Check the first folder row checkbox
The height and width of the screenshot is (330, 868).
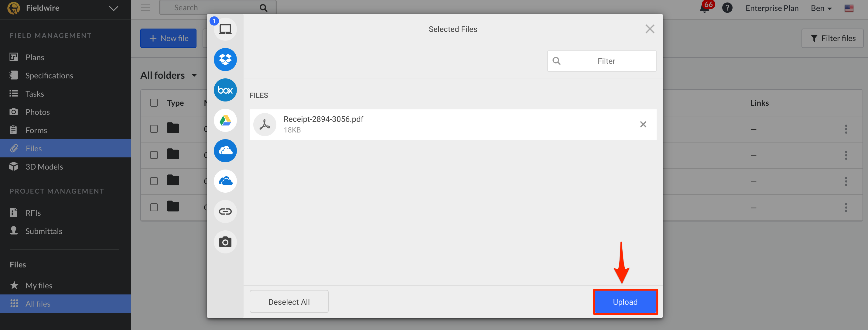(154, 129)
